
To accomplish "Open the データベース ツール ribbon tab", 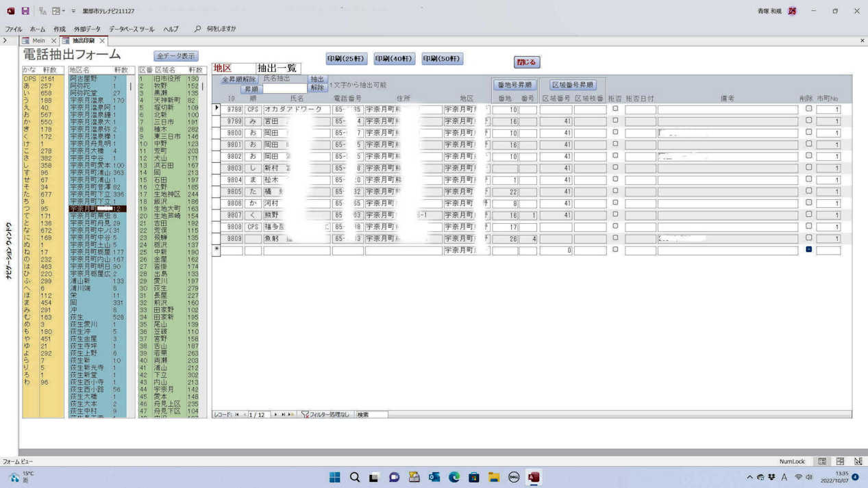I will pos(132,29).
